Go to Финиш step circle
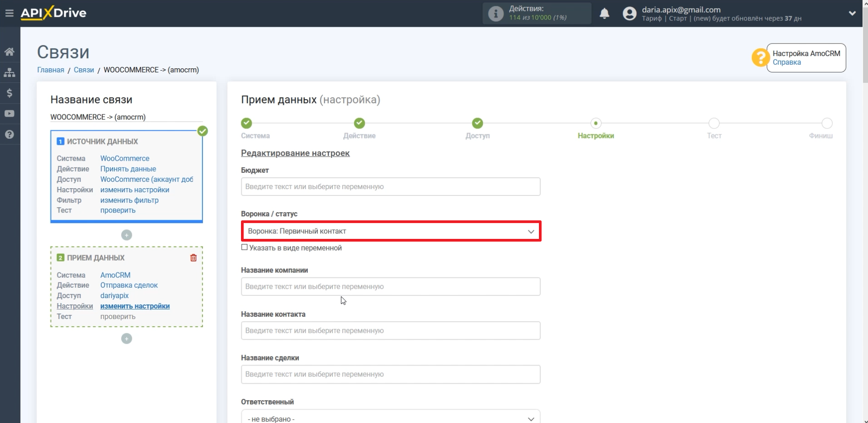This screenshot has width=868, height=423. tap(827, 123)
